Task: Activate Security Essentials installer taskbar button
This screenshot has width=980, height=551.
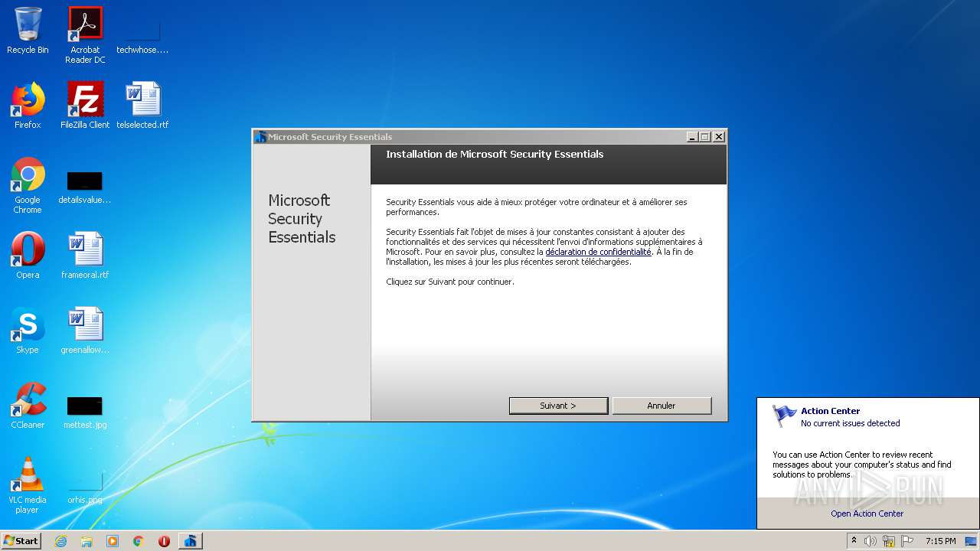Action: pos(191,541)
